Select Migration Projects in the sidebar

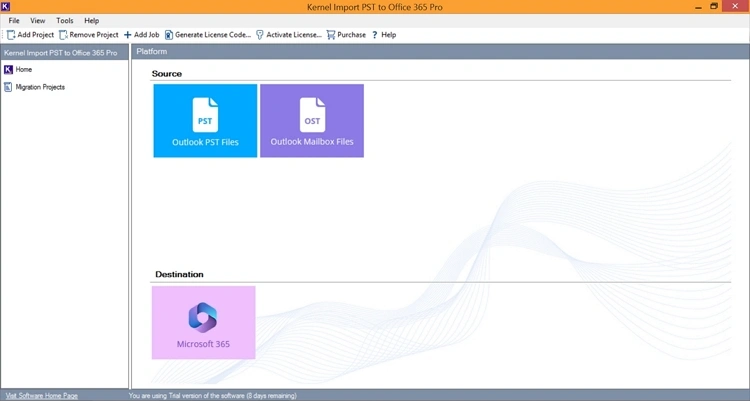34,87
